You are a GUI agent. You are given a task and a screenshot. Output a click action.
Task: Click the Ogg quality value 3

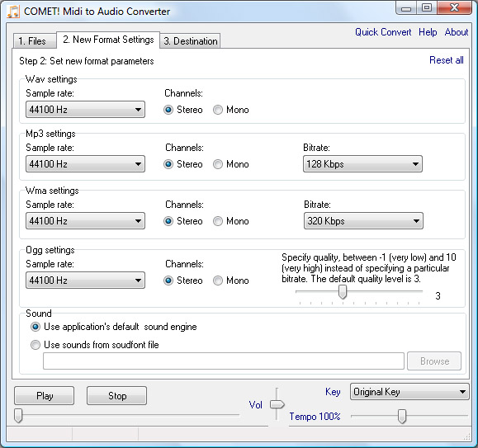tap(438, 295)
